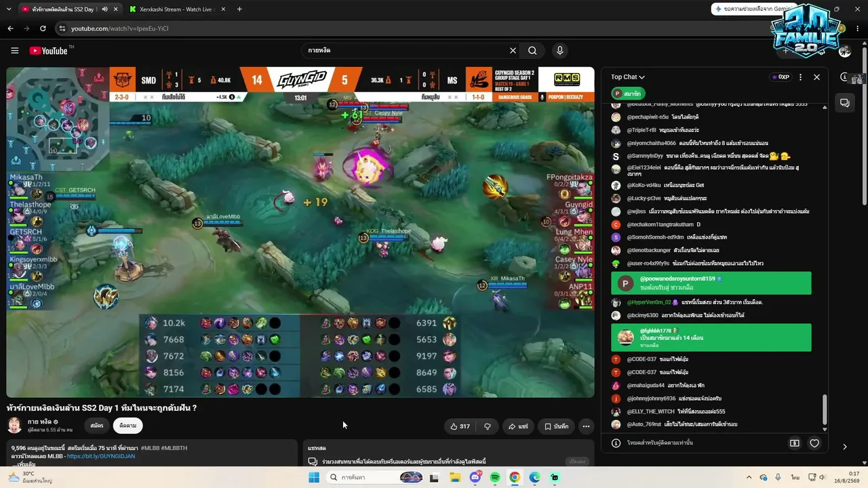Switch to the Xerxkashi Stream tab

coord(176,9)
